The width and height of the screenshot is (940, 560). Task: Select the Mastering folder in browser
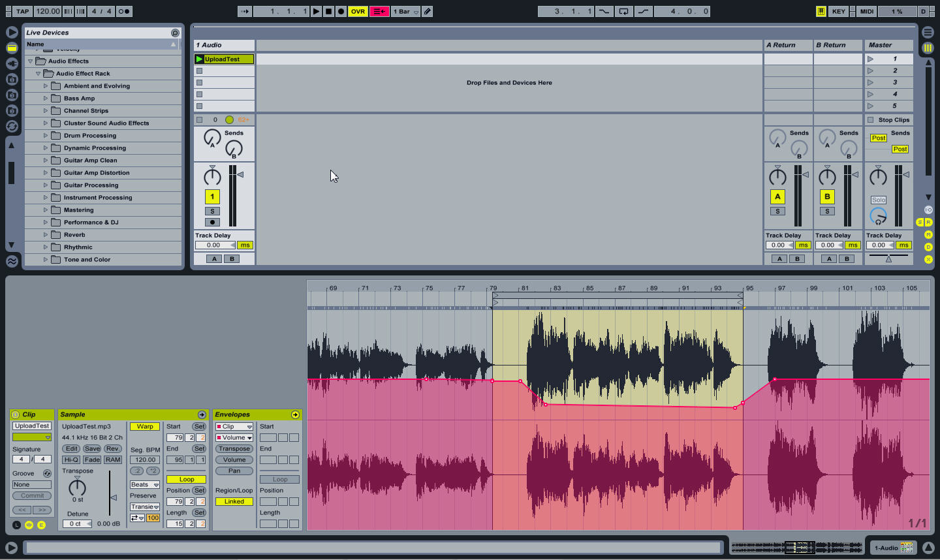(78, 210)
